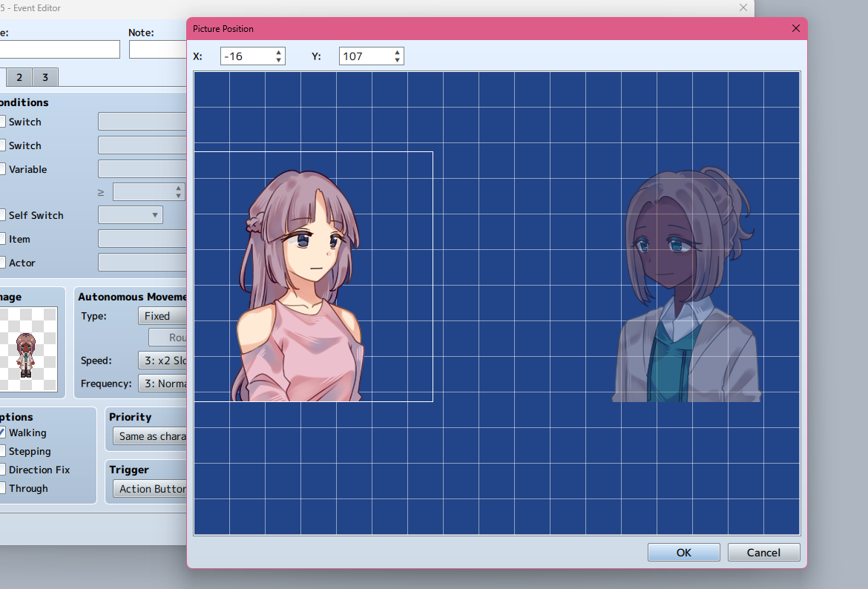
Task: Open the Self Switch dropdown
Action: (x=131, y=215)
